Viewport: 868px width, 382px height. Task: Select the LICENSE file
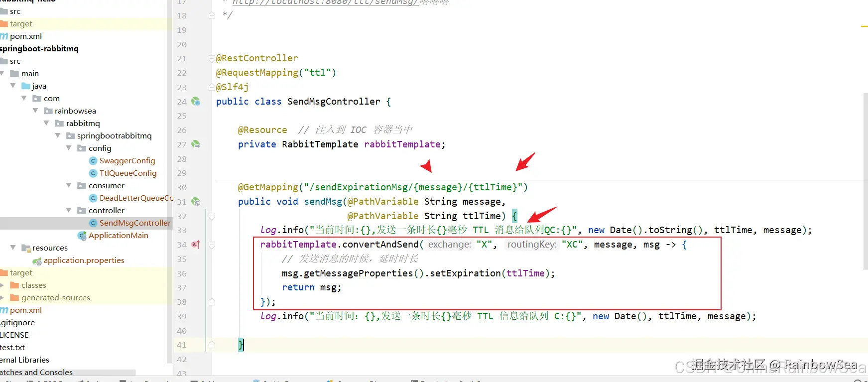click(14, 335)
